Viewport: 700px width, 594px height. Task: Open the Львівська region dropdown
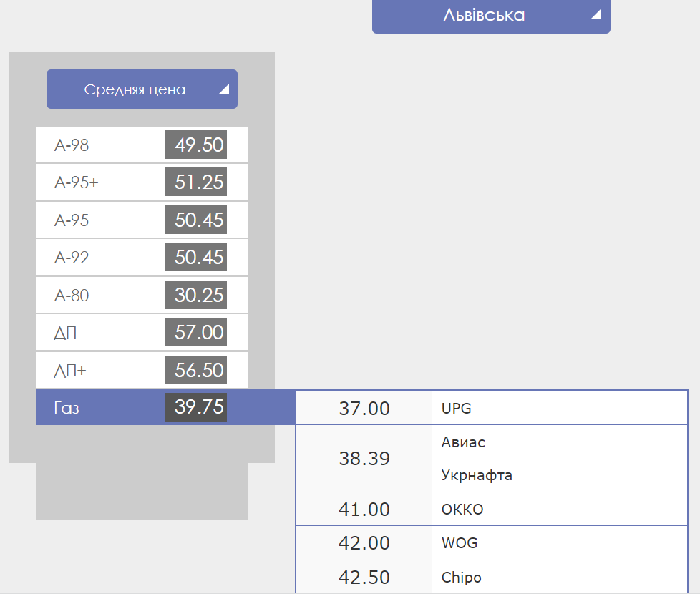pyautogui.click(x=484, y=15)
